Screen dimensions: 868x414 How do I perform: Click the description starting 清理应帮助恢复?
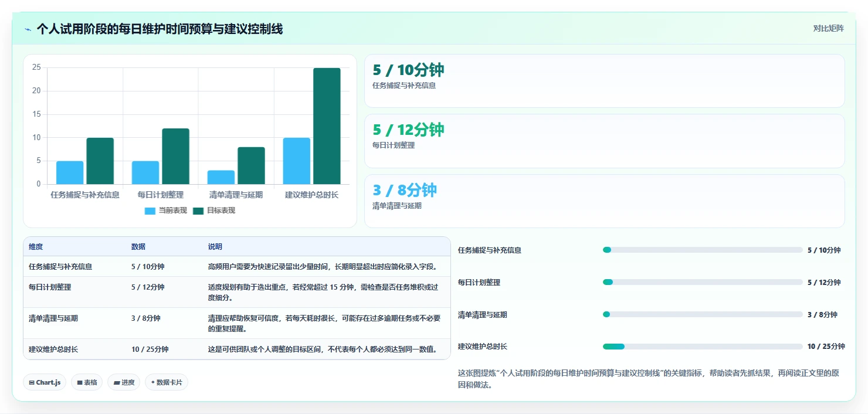click(324, 323)
